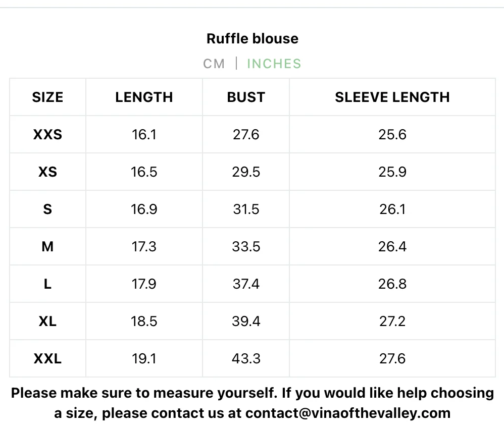Click the XL size row label
The width and height of the screenshot is (504, 430).
coord(47,321)
